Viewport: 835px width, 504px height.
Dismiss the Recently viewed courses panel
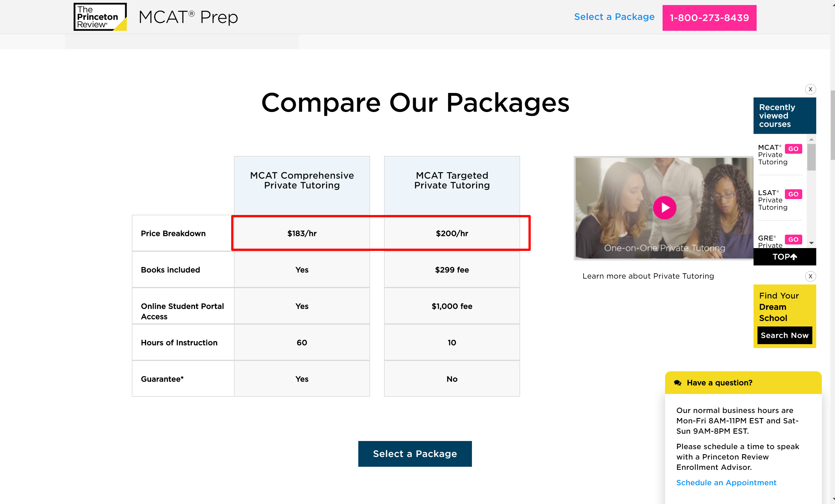pos(811,89)
